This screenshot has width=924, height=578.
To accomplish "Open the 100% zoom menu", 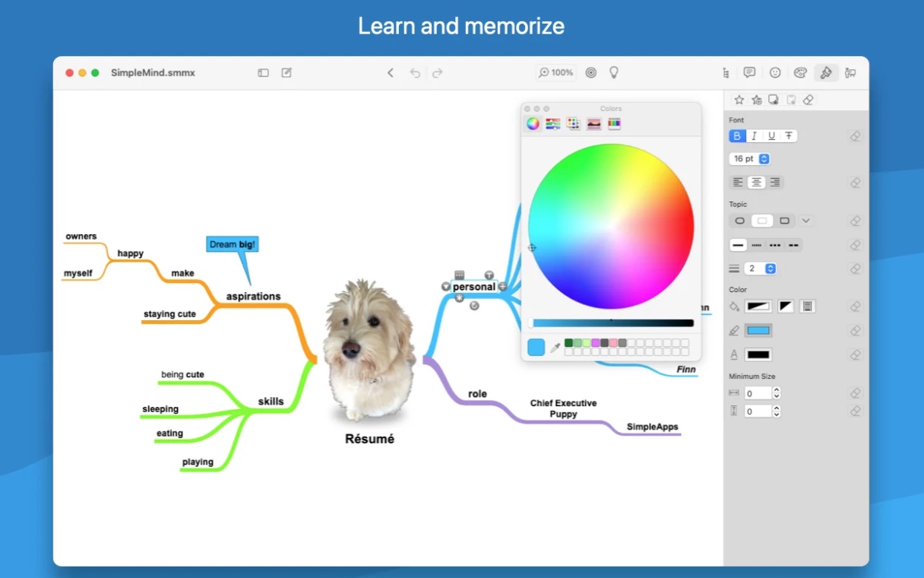I will [556, 73].
